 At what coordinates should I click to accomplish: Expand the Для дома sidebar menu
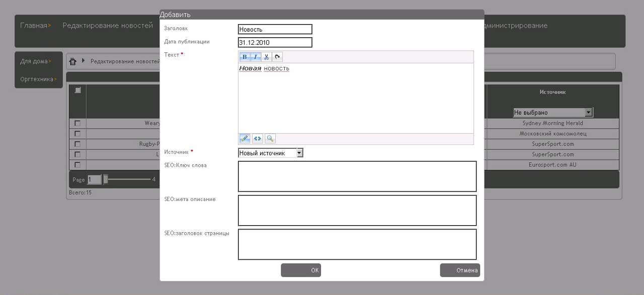pos(36,61)
